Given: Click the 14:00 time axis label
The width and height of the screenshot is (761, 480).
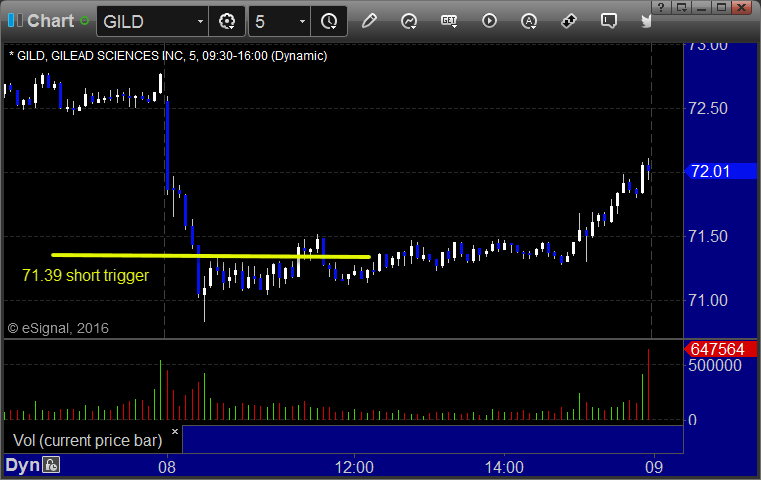Looking at the screenshot, I should pos(504,467).
